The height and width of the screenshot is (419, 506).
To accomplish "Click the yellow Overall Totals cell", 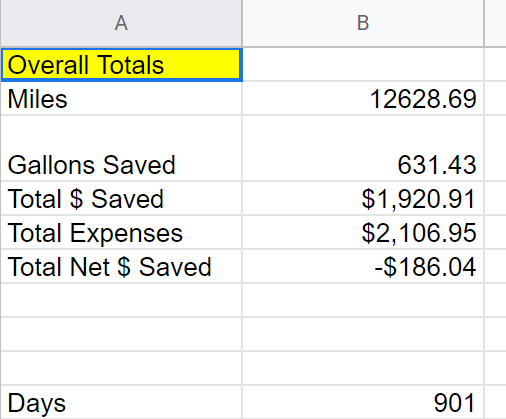I will pyautogui.click(x=121, y=65).
